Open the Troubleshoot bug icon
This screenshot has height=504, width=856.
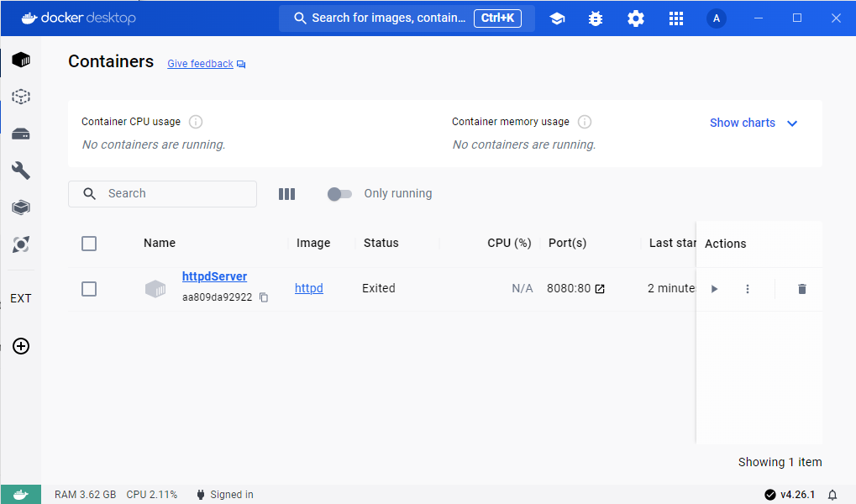(596, 18)
